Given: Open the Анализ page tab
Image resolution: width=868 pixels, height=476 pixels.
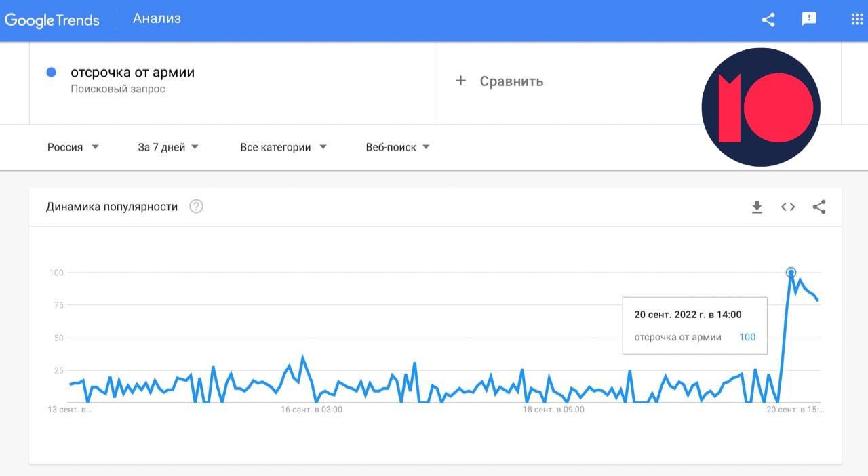Looking at the screenshot, I should point(157,19).
